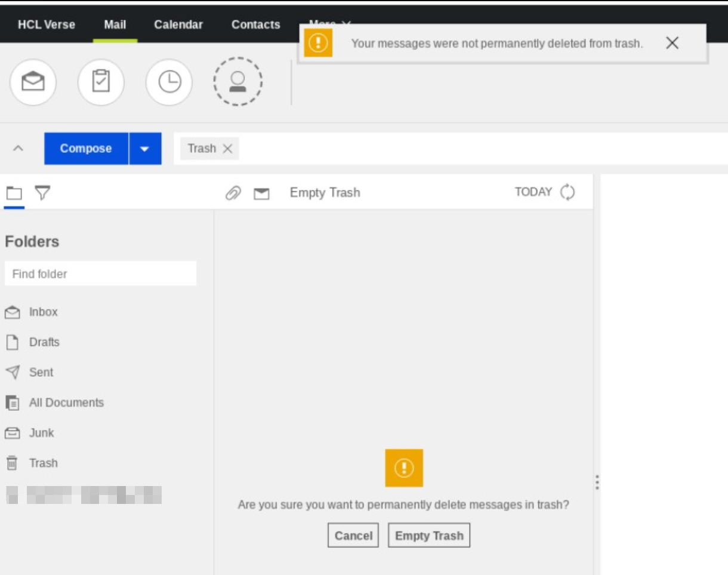Cancel the permanent delete confirmation
The image size is (728, 575).
click(x=353, y=536)
